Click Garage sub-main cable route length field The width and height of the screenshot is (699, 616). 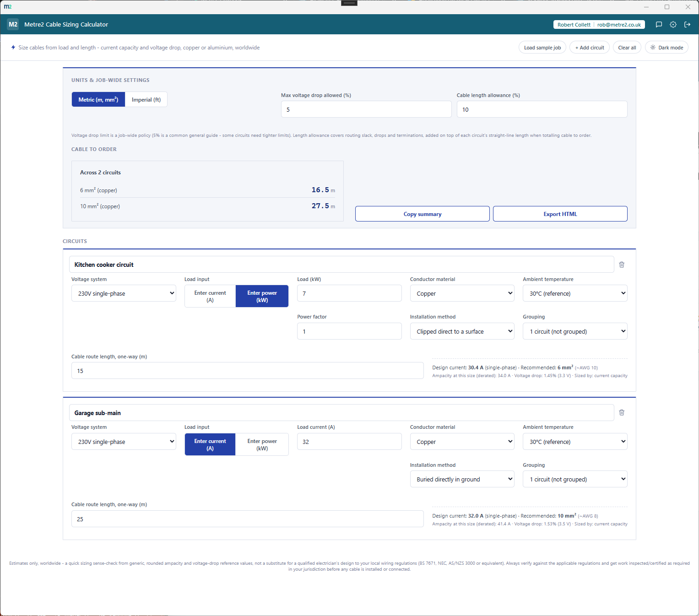[248, 519]
